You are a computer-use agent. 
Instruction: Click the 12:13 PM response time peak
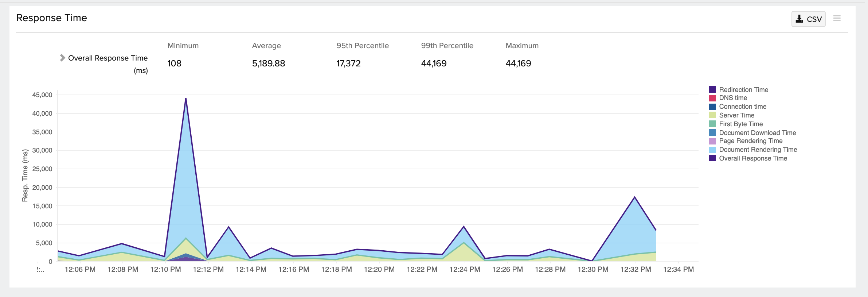click(x=228, y=227)
